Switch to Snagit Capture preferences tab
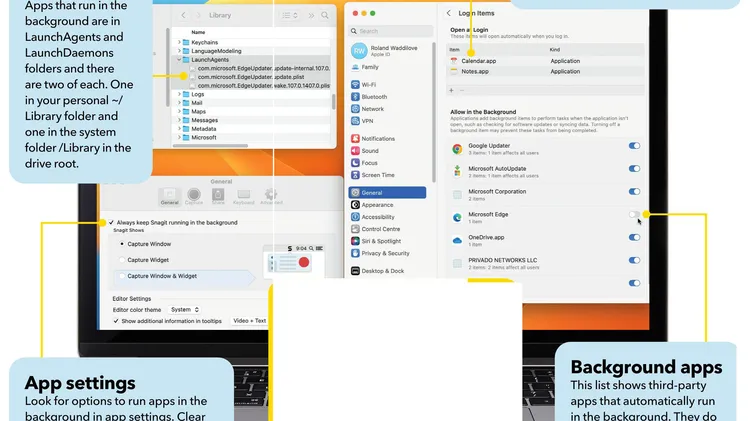This screenshot has height=421, width=750. (x=194, y=197)
